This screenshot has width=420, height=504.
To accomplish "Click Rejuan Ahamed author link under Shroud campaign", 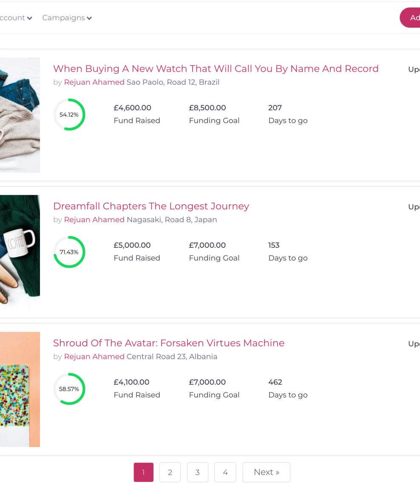I will click(94, 357).
